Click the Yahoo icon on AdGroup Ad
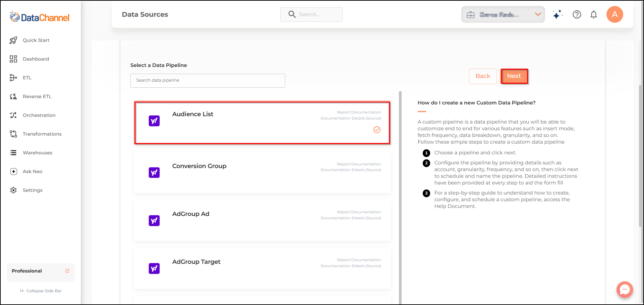Viewport: 644px width, 305px height. [154, 221]
